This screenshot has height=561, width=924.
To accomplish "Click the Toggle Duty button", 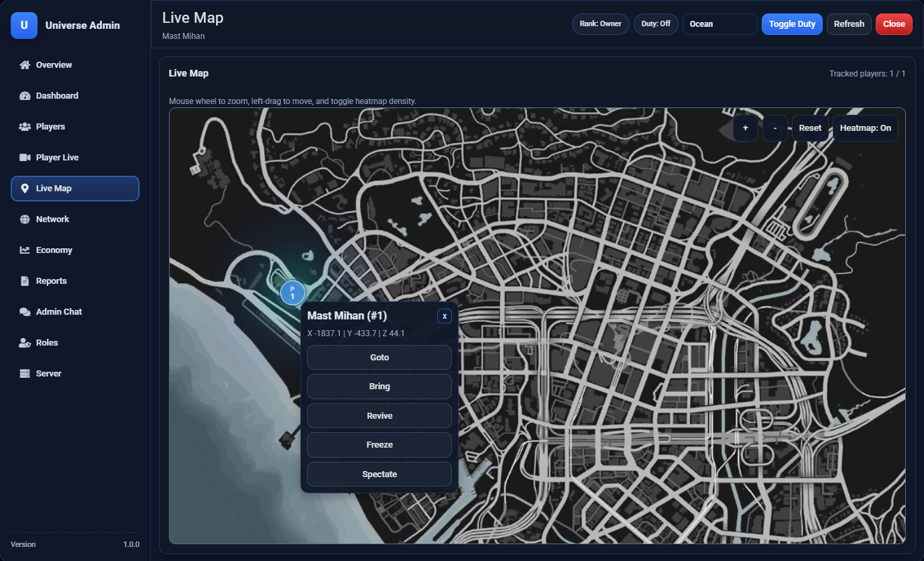I will tap(792, 24).
